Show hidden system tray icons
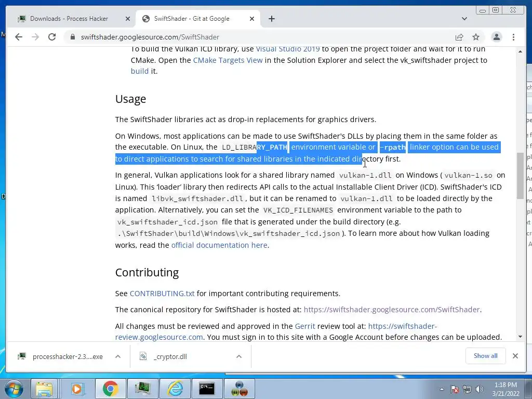This screenshot has height=399, width=532. pos(442,389)
